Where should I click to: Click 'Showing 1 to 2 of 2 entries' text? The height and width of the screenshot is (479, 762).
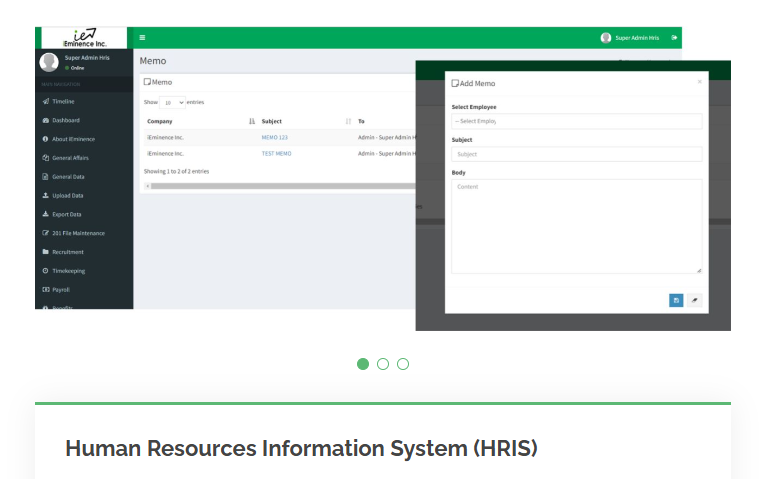176,171
